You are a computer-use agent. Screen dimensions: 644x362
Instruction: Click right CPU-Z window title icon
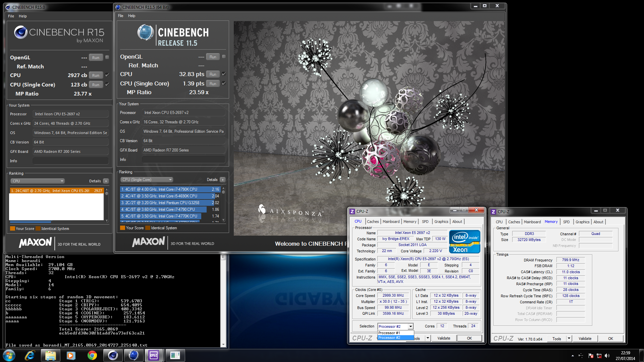coord(493,212)
